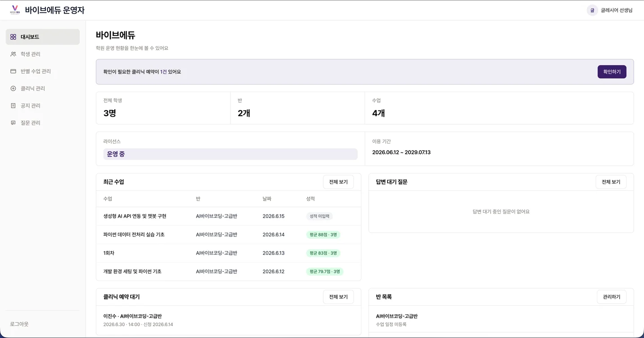Click 전체 보기 in 최근 수업 panel

[338, 182]
